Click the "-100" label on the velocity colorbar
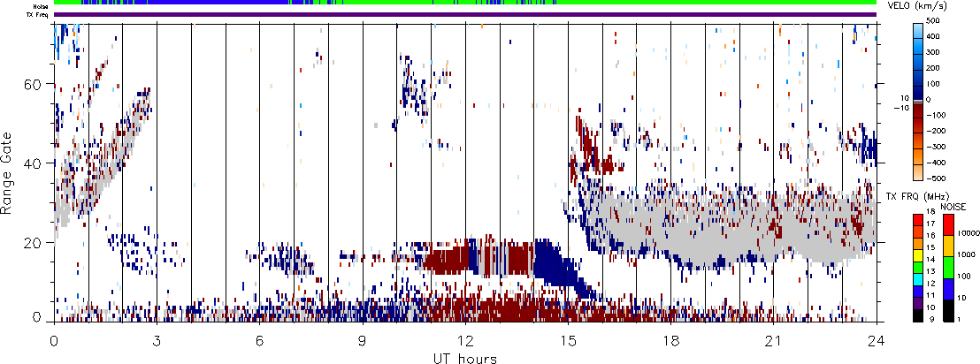This screenshot has width=980, height=364. tap(937, 116)
